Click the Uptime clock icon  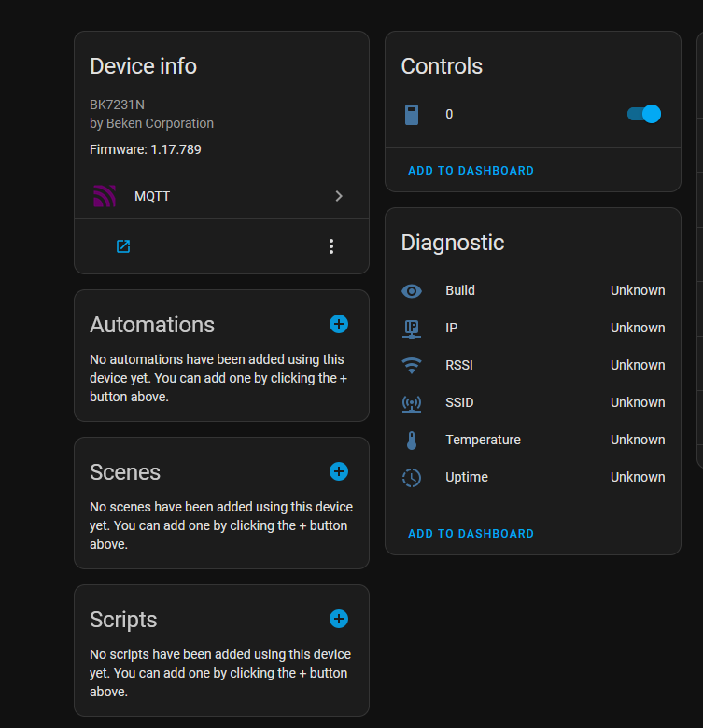point(412,478)
